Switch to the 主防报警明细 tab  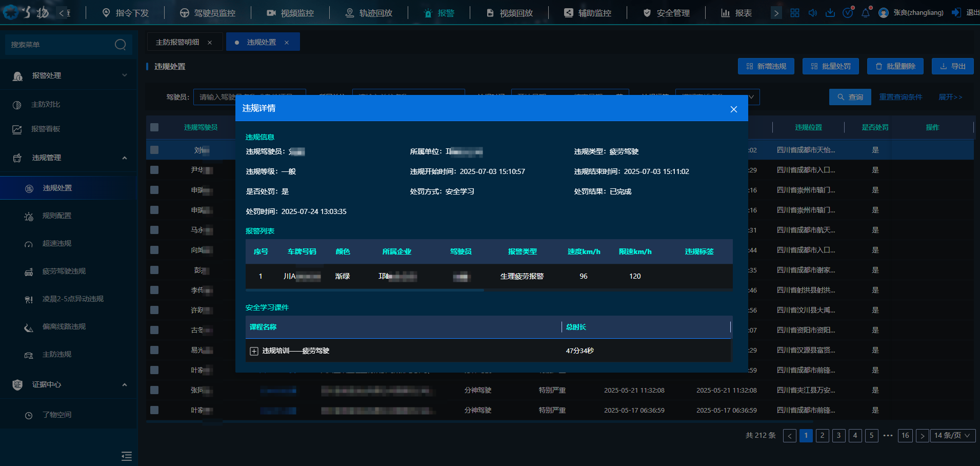(x=177, y=42)
